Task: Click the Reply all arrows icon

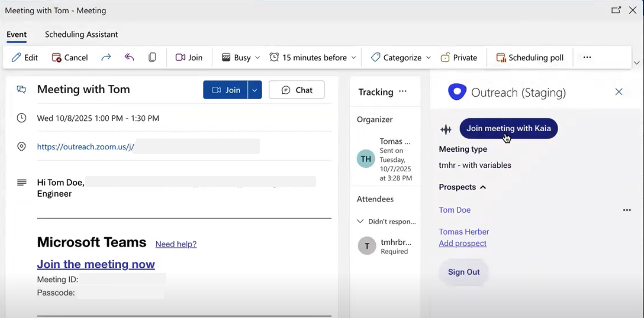Action: (129, 58)
